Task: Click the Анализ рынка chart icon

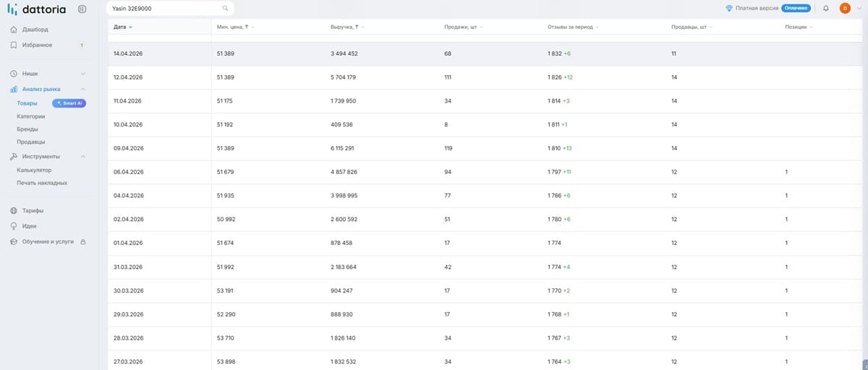Action: coord(14,89)
